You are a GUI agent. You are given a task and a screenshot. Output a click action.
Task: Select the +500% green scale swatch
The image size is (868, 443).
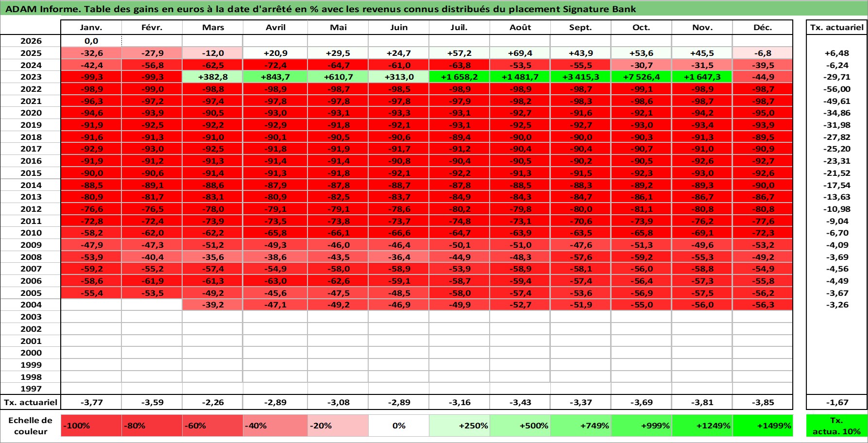tap(520, 426)
